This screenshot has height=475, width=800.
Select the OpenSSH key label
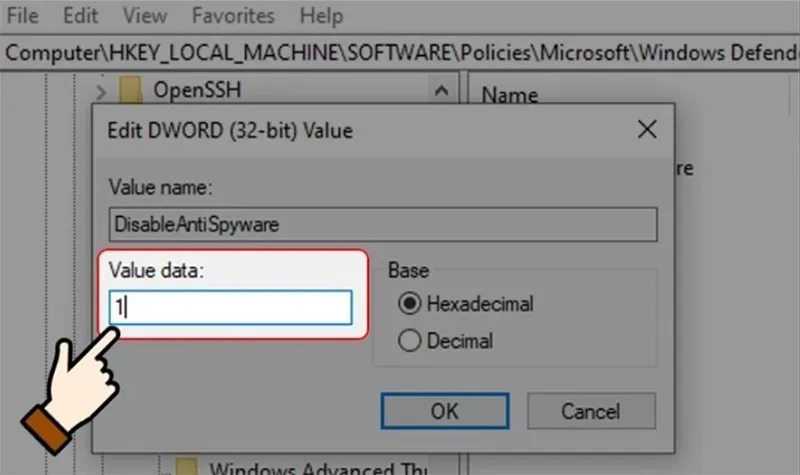pyautogui.click(x=197, y=91)
